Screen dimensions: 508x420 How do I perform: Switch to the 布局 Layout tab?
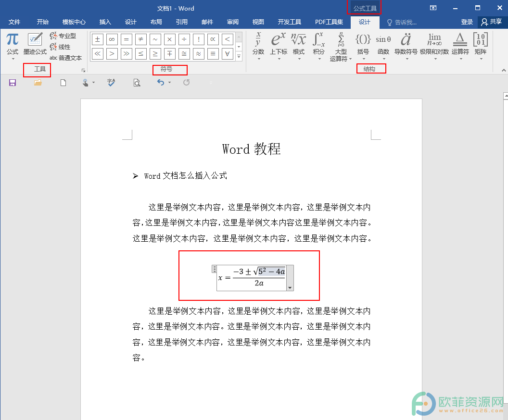tap(156, 22)
